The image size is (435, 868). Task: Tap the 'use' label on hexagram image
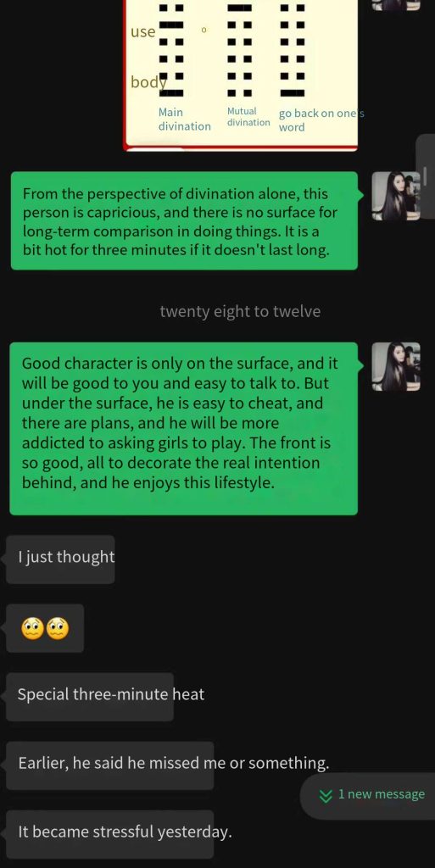143,31
